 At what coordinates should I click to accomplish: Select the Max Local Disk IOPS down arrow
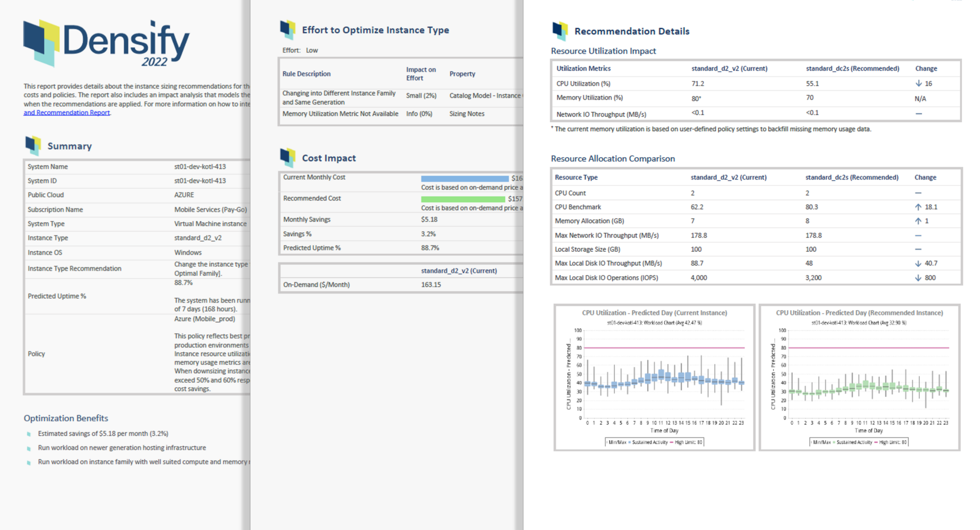click(918, 278)
